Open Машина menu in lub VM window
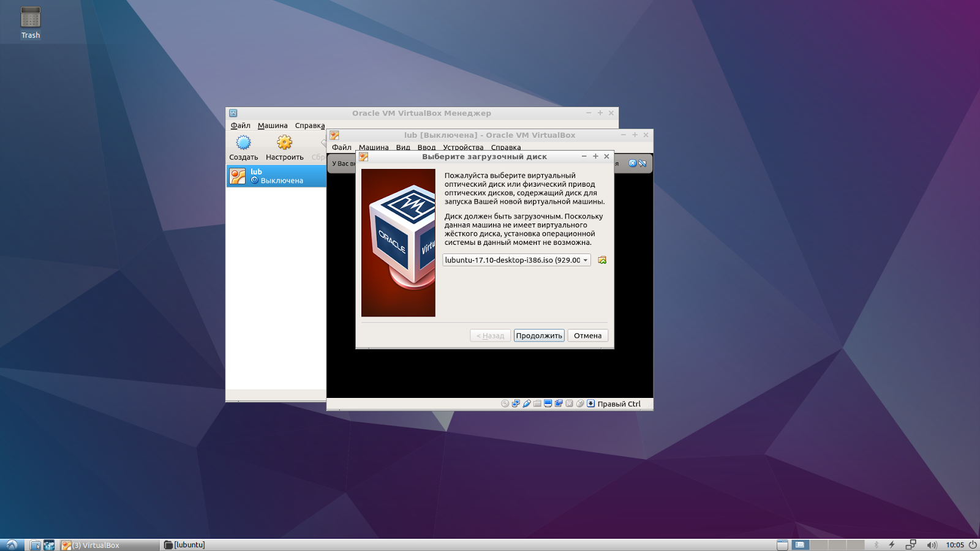The width and height of the screenshot is (980, 551). (374, 148)
